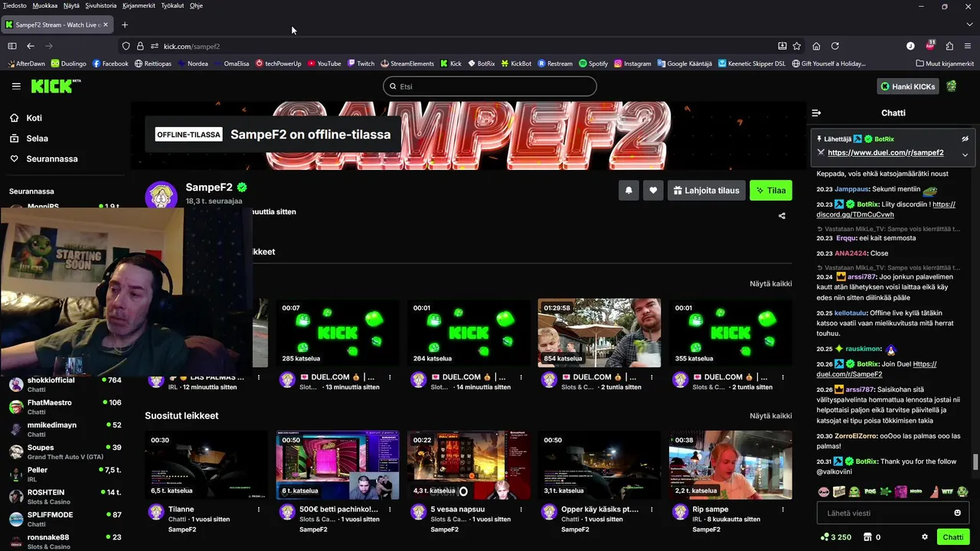This screenshot has height=551, width=980.
Task: Open the Twitch bookmark
Action: (x=361, y=64)
